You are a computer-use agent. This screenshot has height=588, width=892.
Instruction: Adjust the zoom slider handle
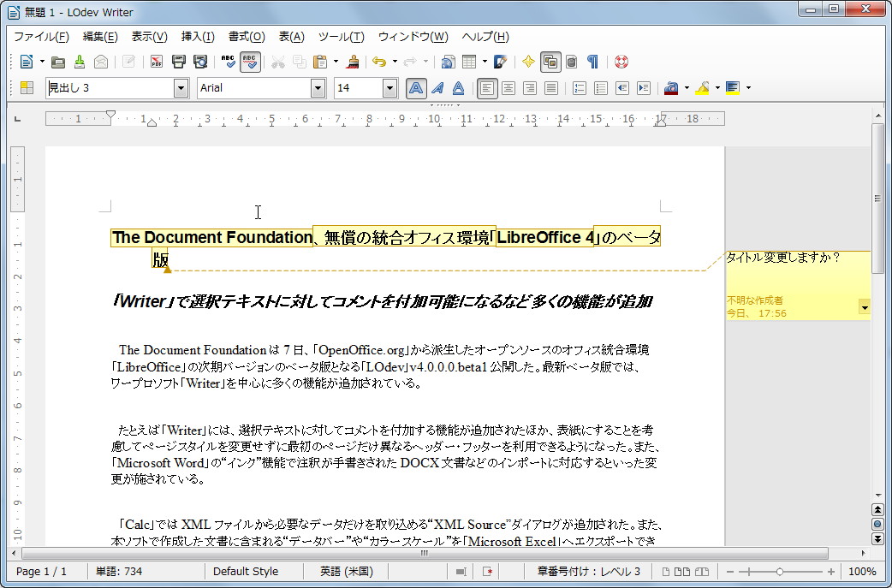coord(780,572)
